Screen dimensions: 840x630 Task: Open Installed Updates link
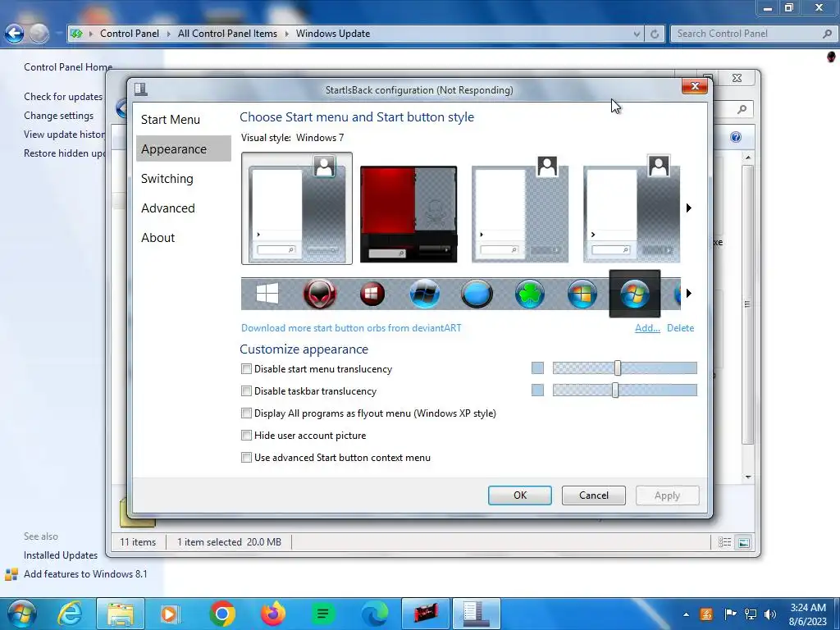point(61,555)
